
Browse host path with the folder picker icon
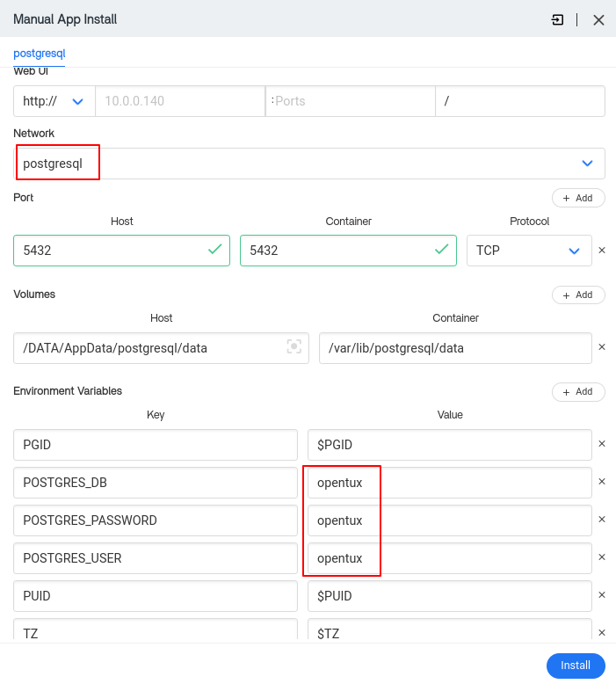pyautogui.click(x=294, y=346)
